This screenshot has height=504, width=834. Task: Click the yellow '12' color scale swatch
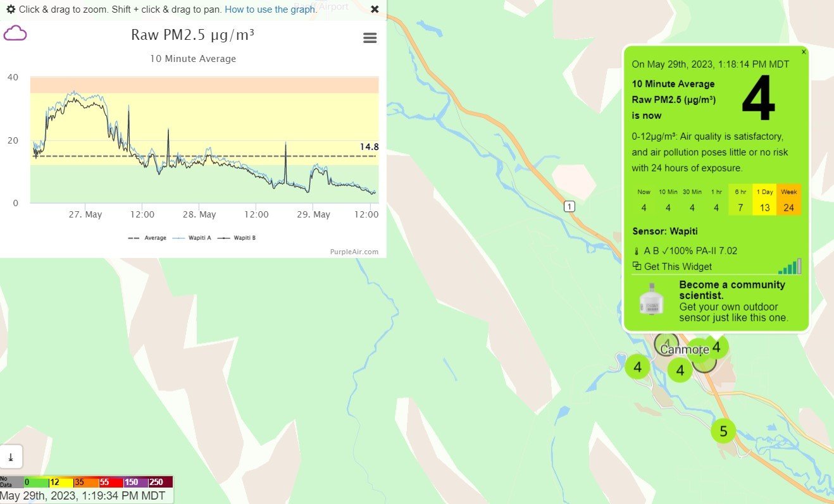[x=61, y=482]
